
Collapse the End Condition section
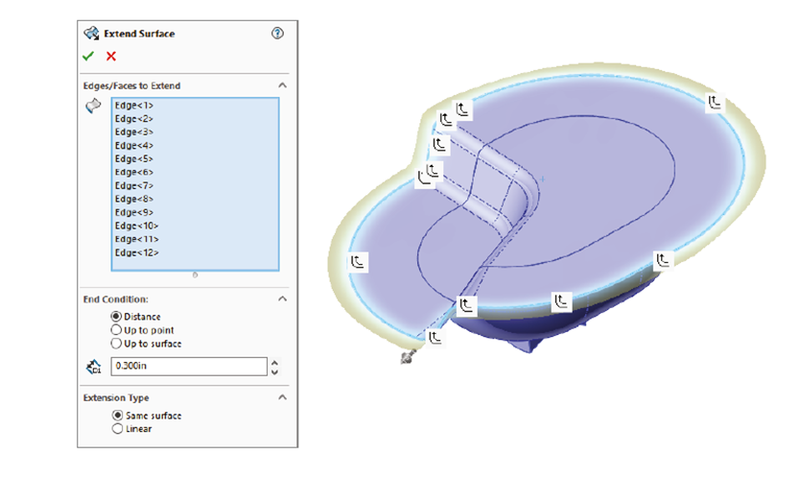coord(282,299)
